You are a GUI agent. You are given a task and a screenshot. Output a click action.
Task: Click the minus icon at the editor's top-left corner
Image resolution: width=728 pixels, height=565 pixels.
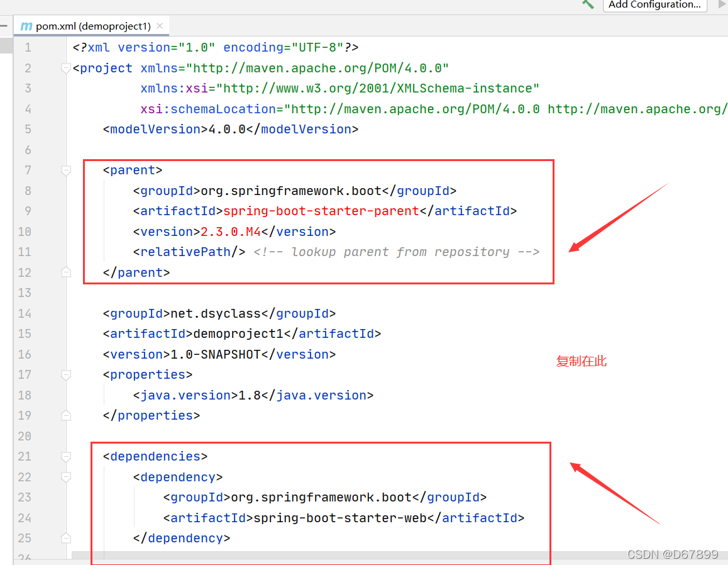tap(4, 26)
